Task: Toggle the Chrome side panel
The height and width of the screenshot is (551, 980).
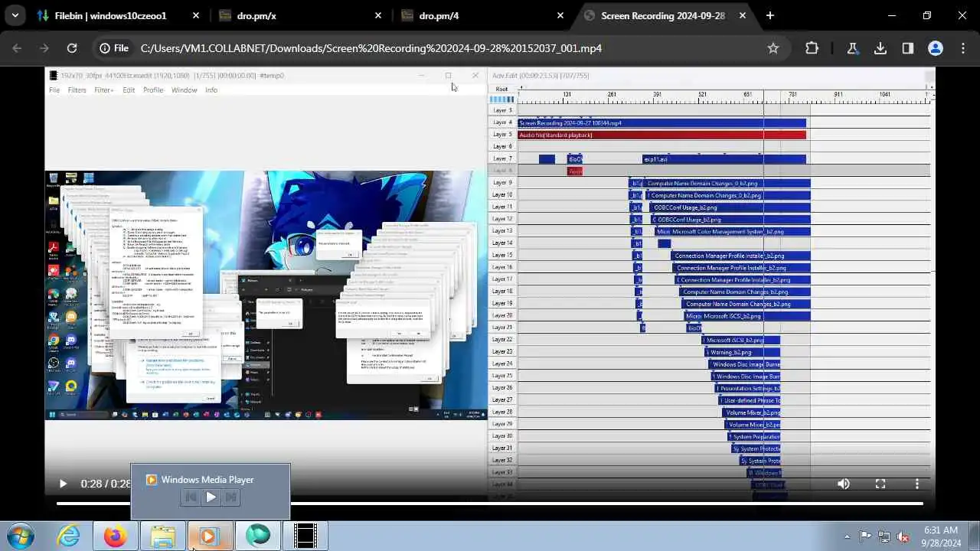Action: coord(908,48)
